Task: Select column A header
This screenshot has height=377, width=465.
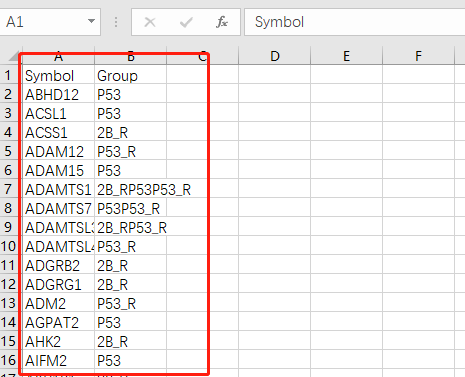Action: (58, 57)
